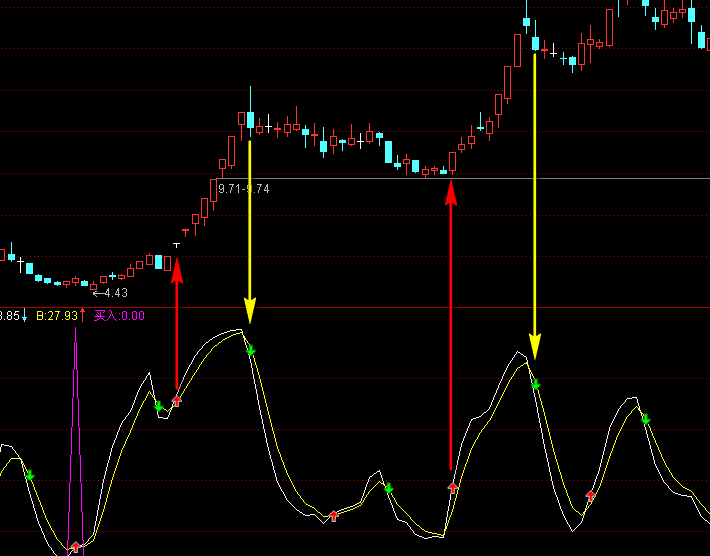Click red up marker at magenta spike base
Screen dimensions: 710x556
pyautogui.click(x=76, y=547)
